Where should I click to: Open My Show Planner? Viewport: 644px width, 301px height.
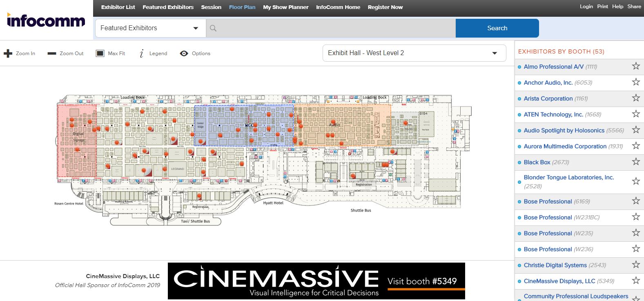(x=286, y=7)
